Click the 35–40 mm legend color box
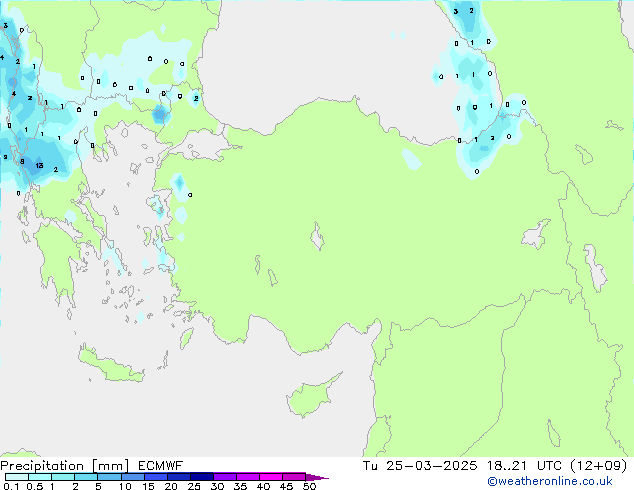The image size is (634, 490). [x=248, y=477]
